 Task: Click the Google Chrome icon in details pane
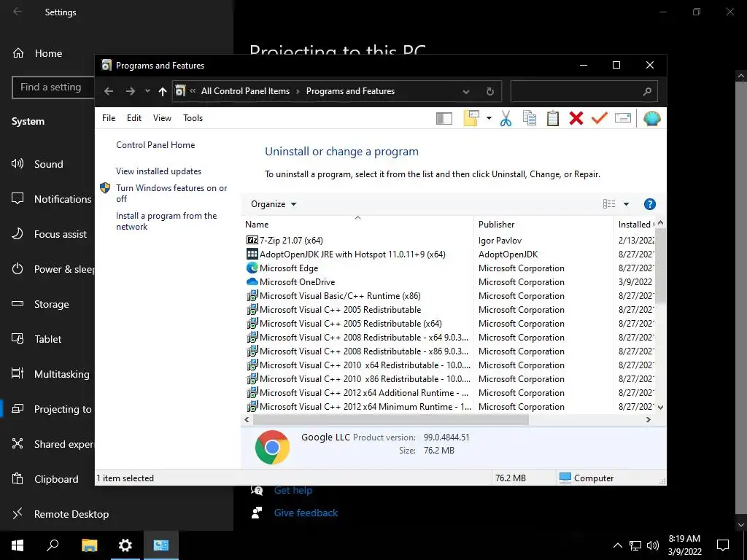272,447
